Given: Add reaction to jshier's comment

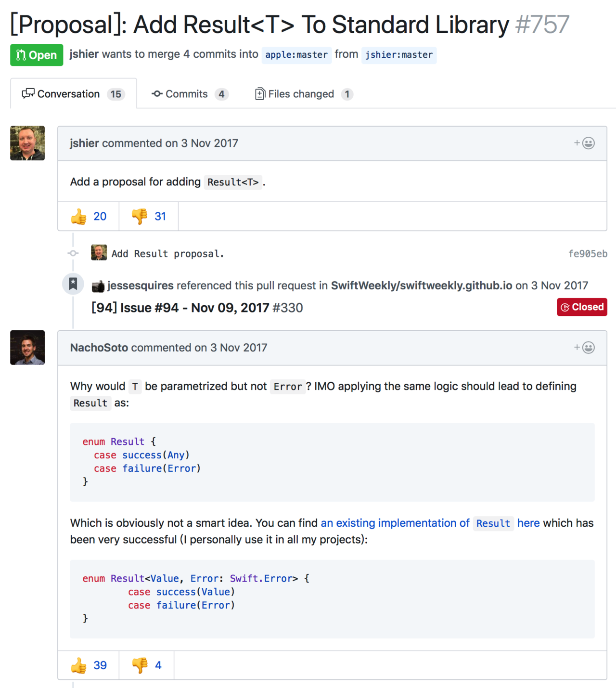Looking at the screenshot, I should pos(584,143).
